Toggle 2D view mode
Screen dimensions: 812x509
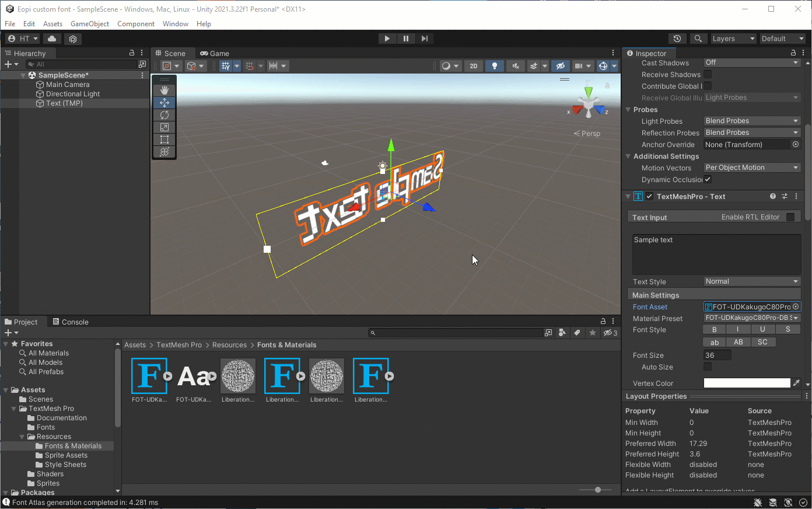click(474, 66)
